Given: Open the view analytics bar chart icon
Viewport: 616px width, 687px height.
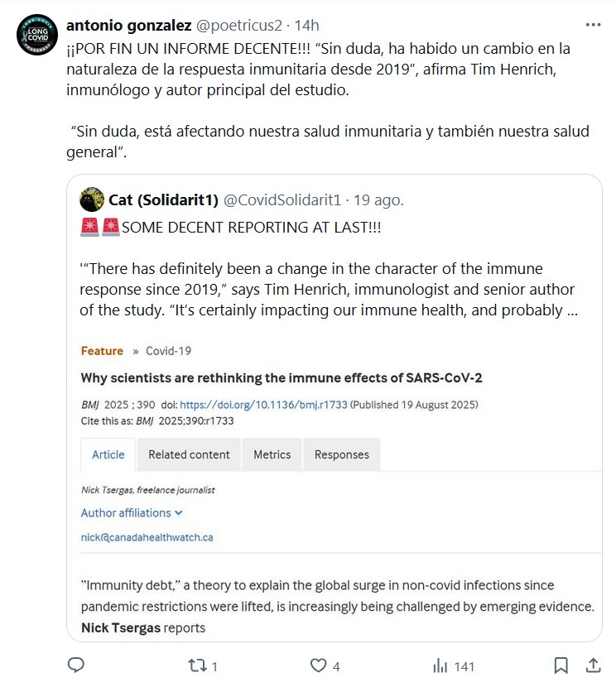Looking at the screenshot, I should tap(440, 665).
